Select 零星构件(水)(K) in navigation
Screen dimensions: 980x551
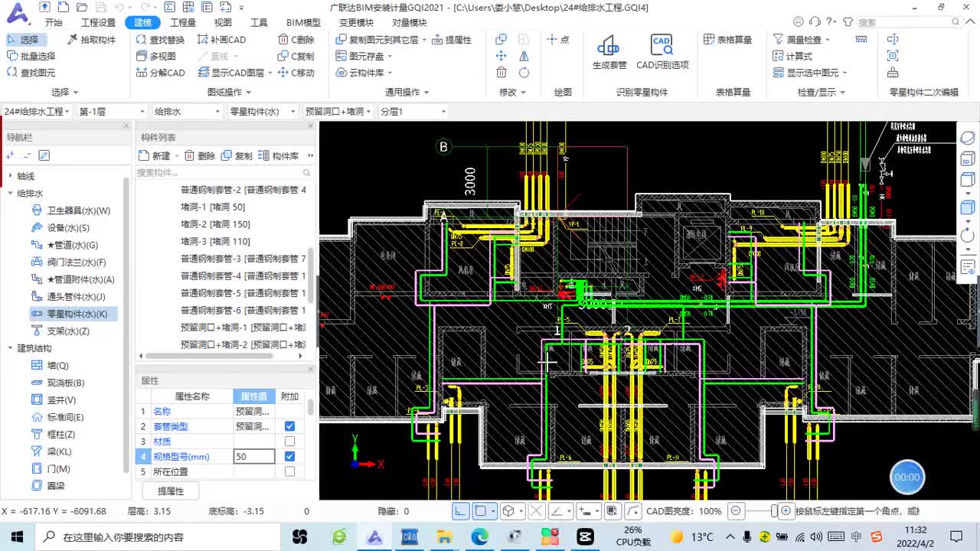pos(73,314)
